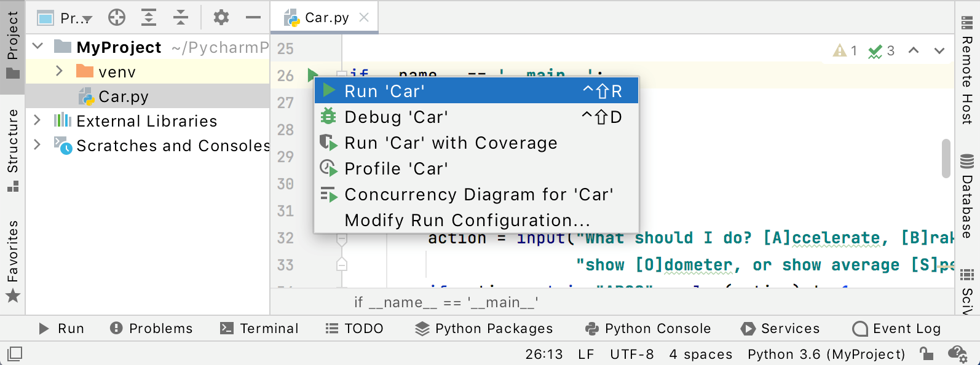Expand External Libraries node
The width and height of the screenshot is (980, 365).
(38, 120)
